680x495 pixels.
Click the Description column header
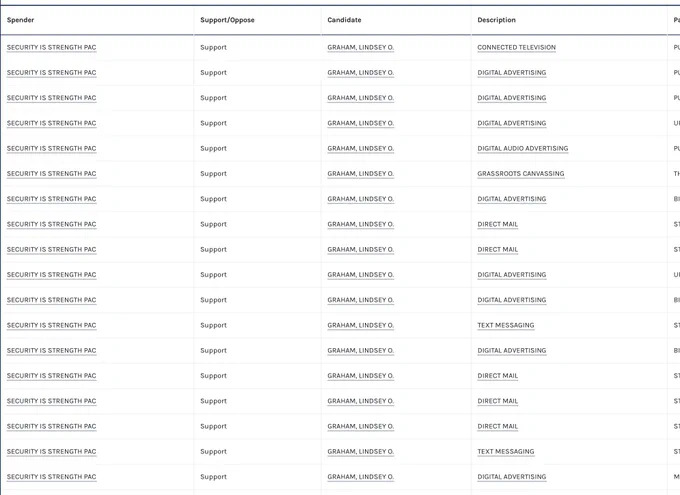pyautogui.click(x=497, y=20)
